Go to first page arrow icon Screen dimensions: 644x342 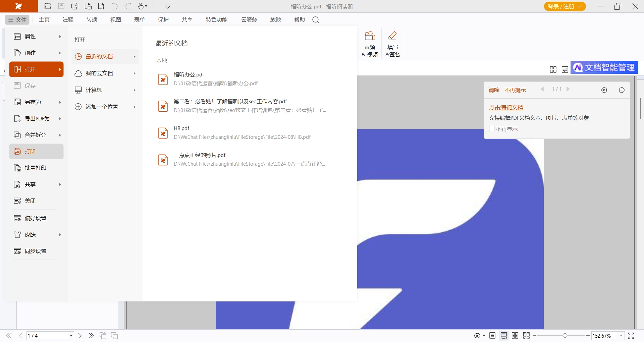[x=9, y=336]
